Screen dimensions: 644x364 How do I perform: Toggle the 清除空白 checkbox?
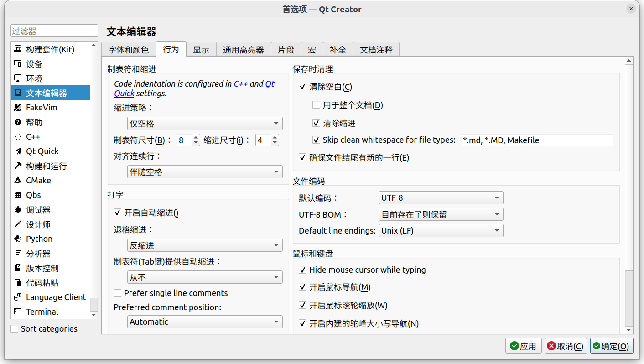point(302,87)
